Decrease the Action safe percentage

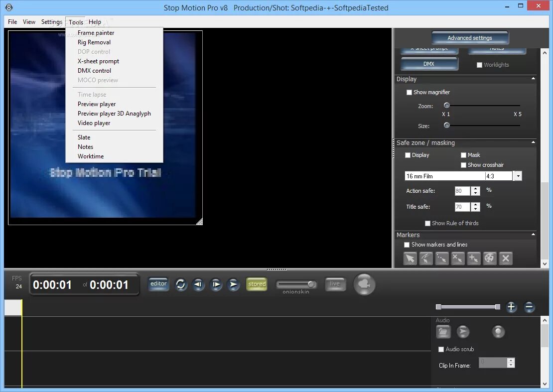click(476, 193)
